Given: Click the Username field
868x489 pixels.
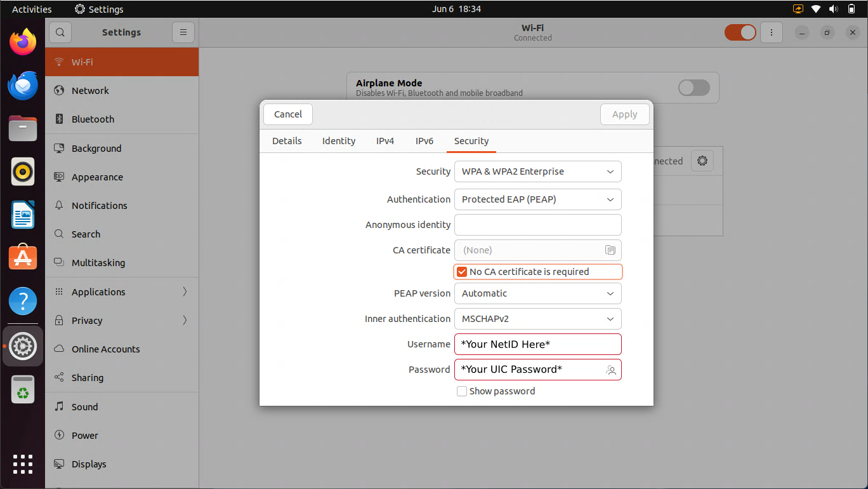Looking at the screenshot, I should click(x=538, y=344).
